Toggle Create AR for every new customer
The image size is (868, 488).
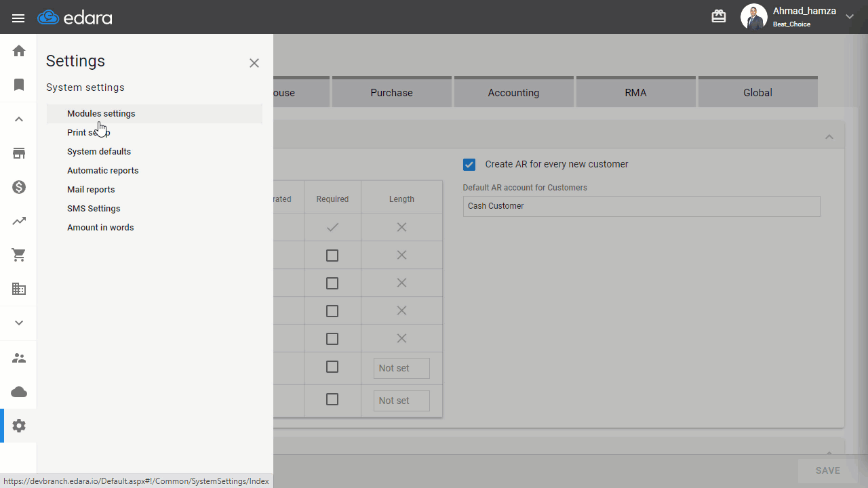pyautogui.click(x=469, y=164)
